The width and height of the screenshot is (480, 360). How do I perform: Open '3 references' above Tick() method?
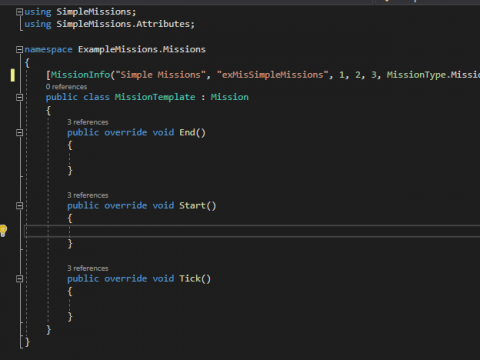[x=88, y=268]
